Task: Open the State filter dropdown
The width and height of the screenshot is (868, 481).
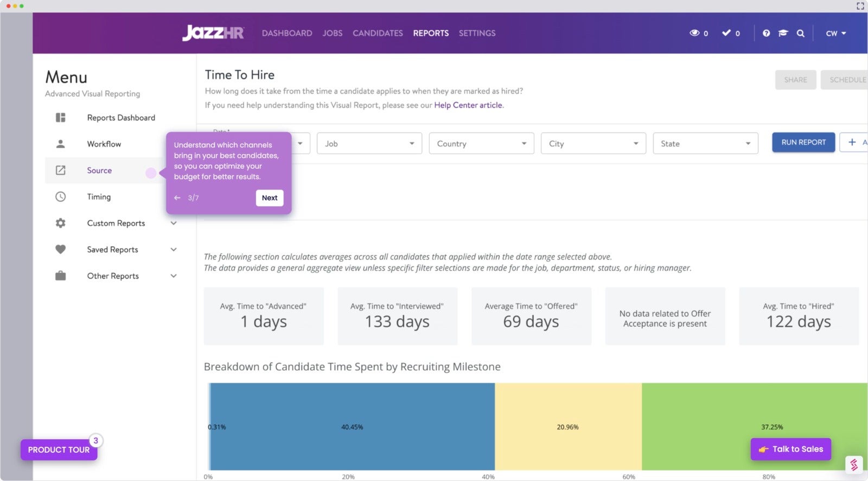Action: coord(705,143)
